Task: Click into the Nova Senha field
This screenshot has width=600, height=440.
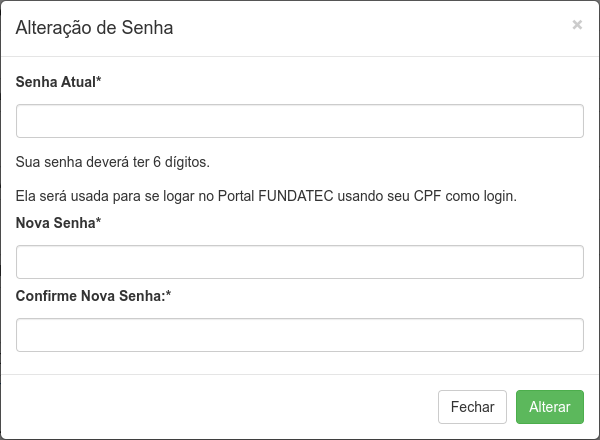Action: [x=300, y=262]
